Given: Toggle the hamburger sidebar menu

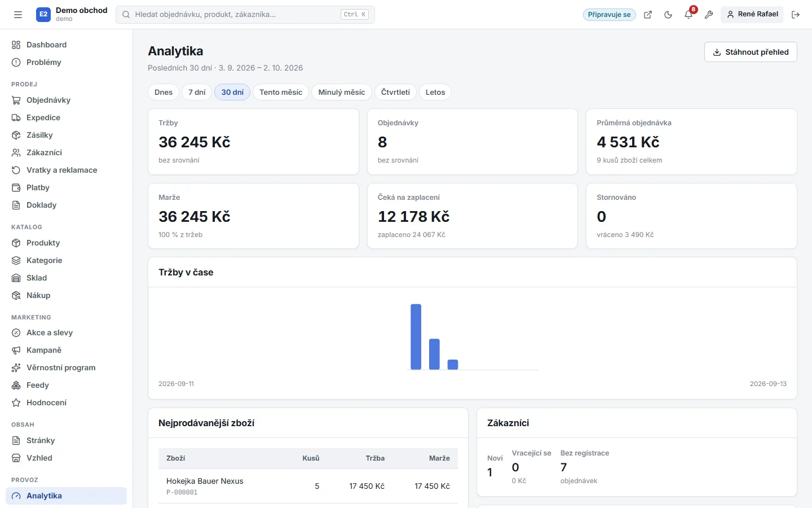Looking at the screenshot, I should pos(18,15).
